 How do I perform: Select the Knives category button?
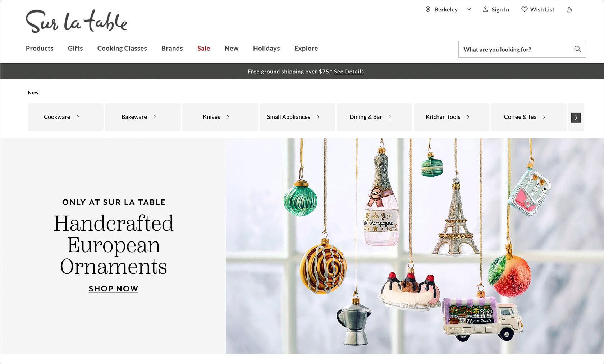(x=220, y=117)
